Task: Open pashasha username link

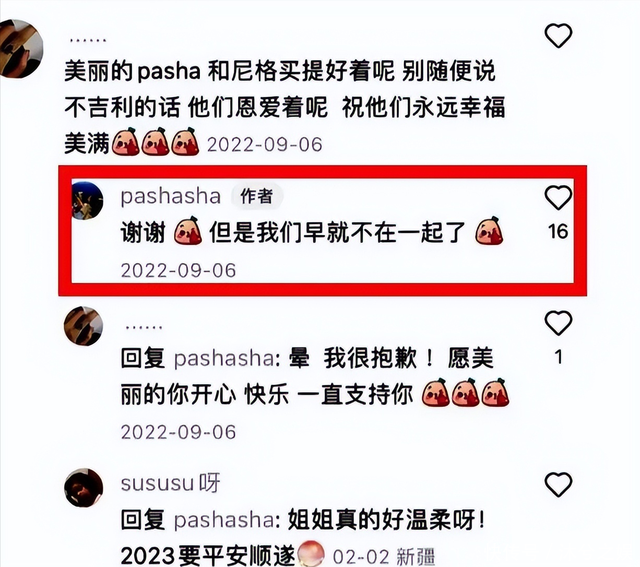Action: click(x=171, y=197)
